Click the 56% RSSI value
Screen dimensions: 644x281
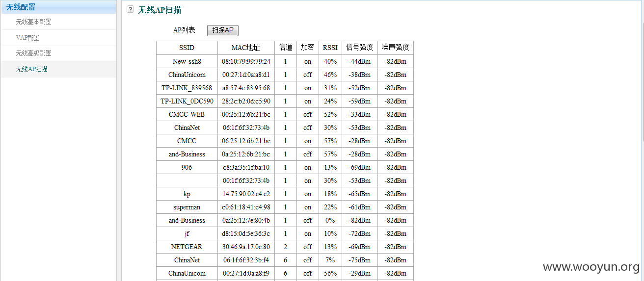(330, 273)
